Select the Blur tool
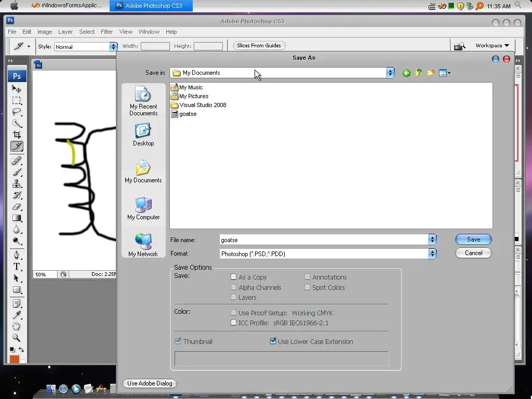This screenshot has width=532, height=399. [16, 230]
